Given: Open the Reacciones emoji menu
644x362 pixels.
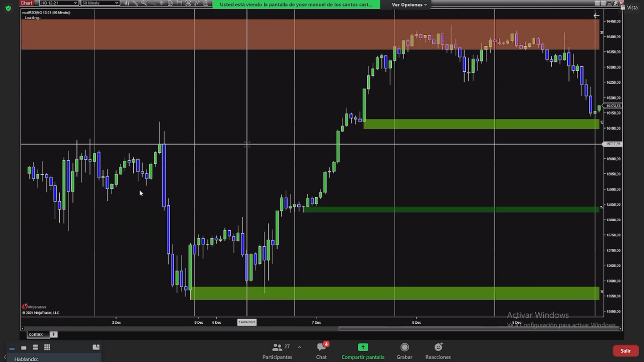Looking at the screenshot, I should tap(438, 347).
